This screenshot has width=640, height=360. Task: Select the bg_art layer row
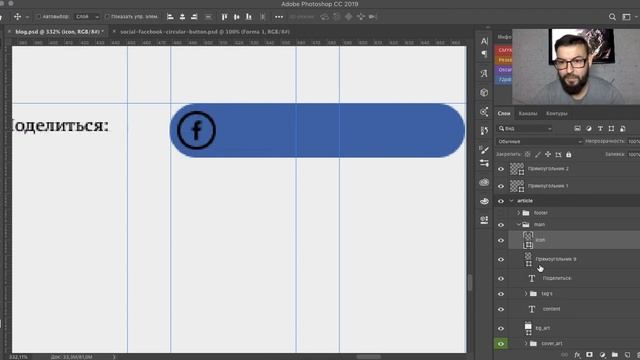coord(574,328)
